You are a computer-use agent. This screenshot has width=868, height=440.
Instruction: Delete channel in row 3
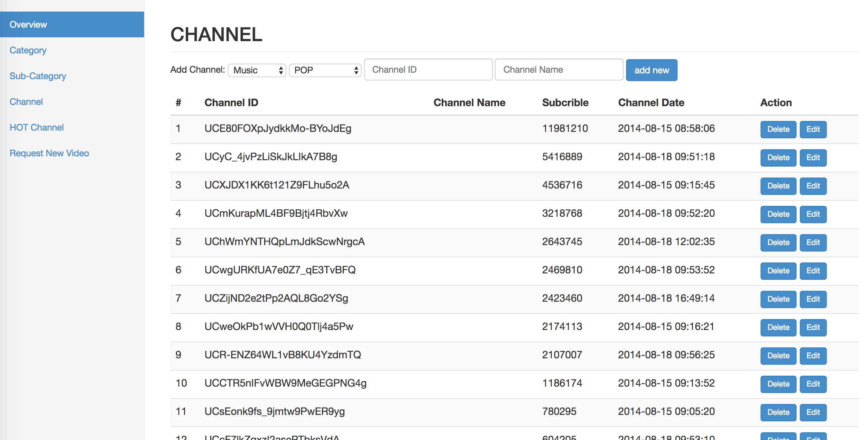778,186
